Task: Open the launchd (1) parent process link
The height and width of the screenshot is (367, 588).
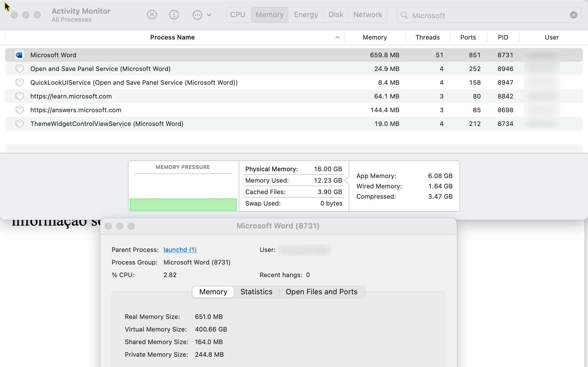Action: tap(180, 250)
